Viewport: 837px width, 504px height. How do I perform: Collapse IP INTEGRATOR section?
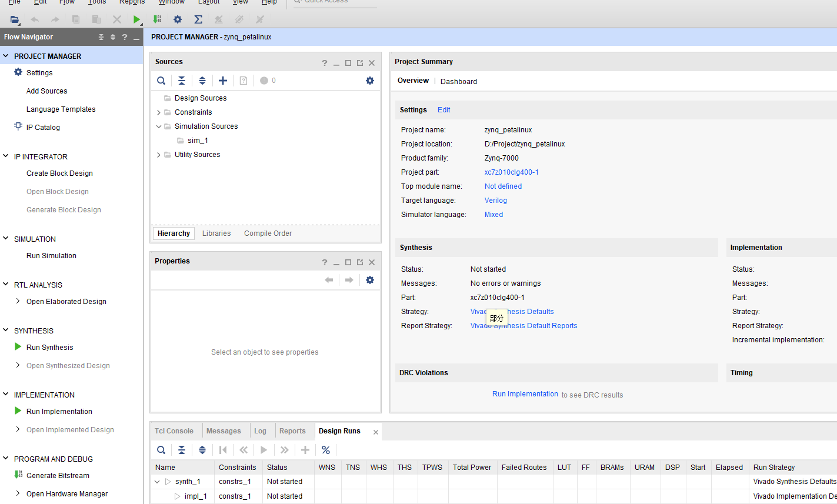(6, 156)
